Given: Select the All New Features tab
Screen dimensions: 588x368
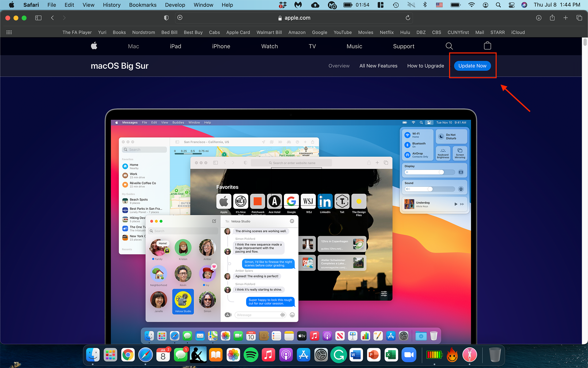Looking at the screenshot, I should point(378,66).
